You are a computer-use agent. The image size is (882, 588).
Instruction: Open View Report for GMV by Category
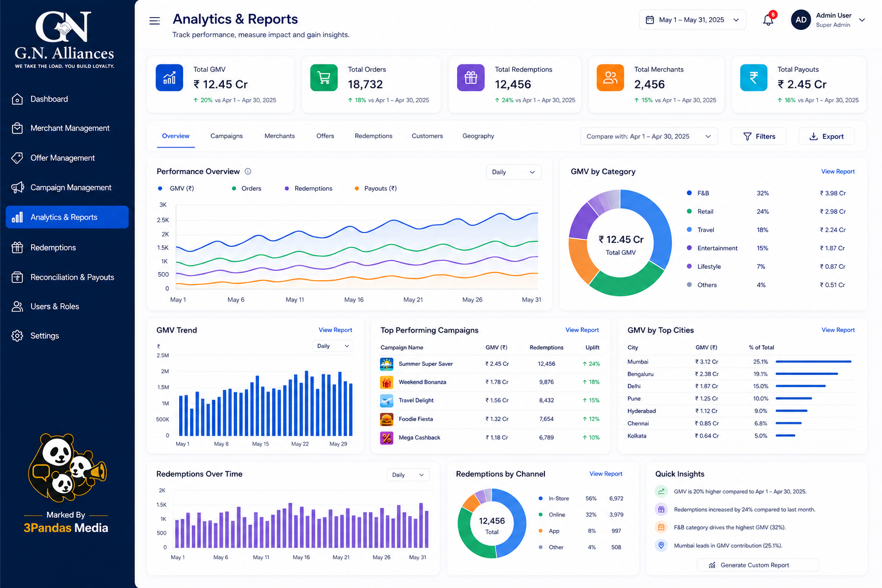(x=838, y=172)
